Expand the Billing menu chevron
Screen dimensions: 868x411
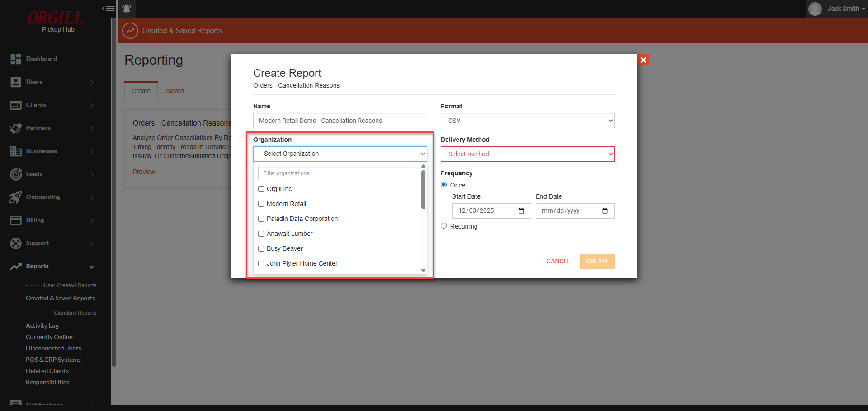click(x=92, y=221)
